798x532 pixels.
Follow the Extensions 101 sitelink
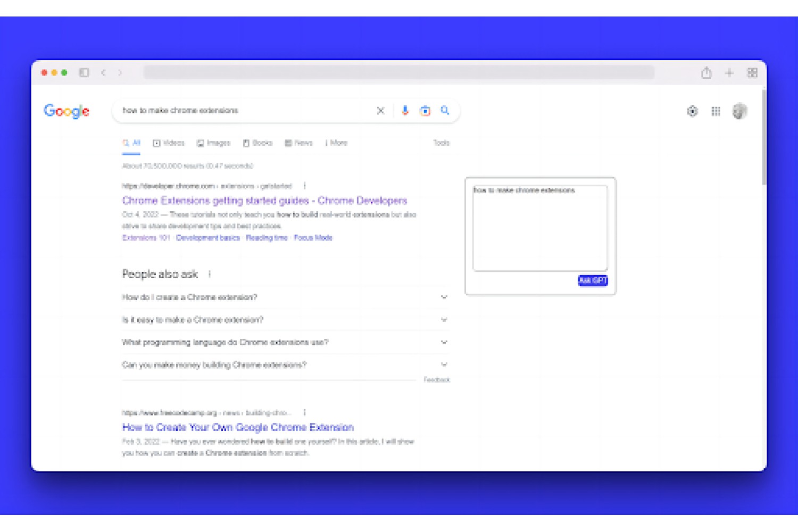click(x=146, y=238)
